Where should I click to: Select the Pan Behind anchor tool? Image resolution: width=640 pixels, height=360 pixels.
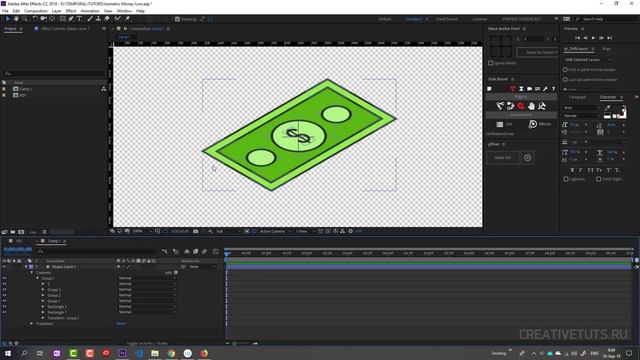tap(52, 19)
